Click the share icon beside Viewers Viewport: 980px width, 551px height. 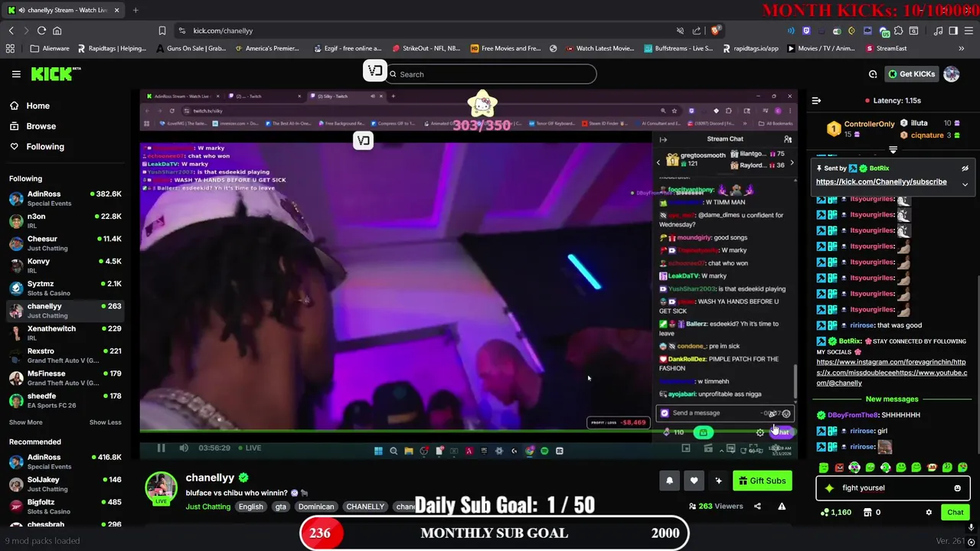757,506
